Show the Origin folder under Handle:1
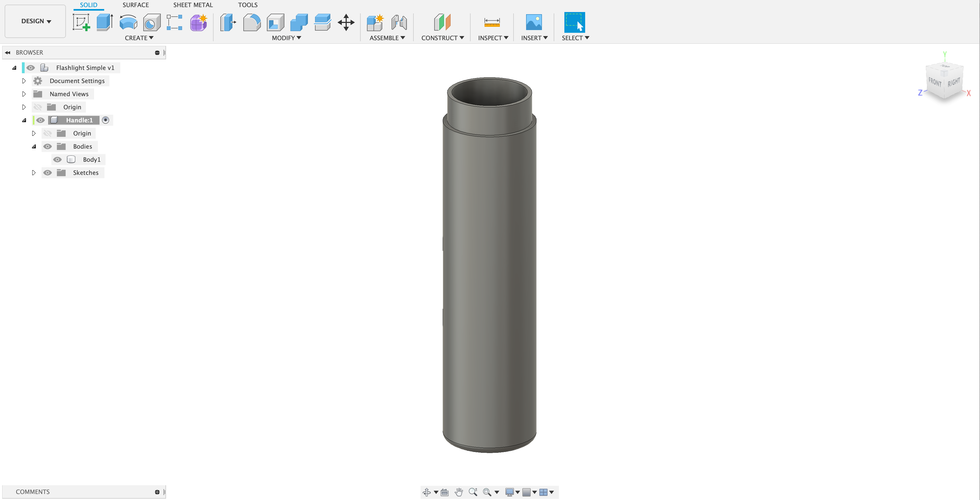 [x=48, y=133]
